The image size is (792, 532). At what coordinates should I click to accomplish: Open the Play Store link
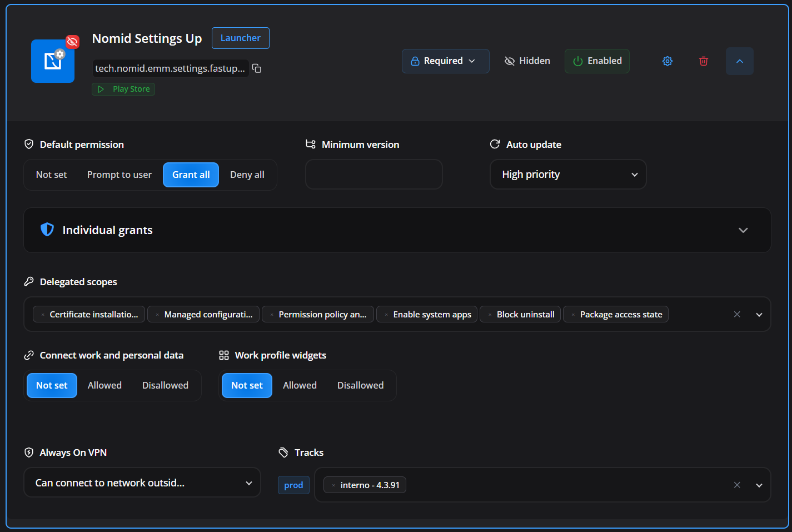(x=123, y=89)
